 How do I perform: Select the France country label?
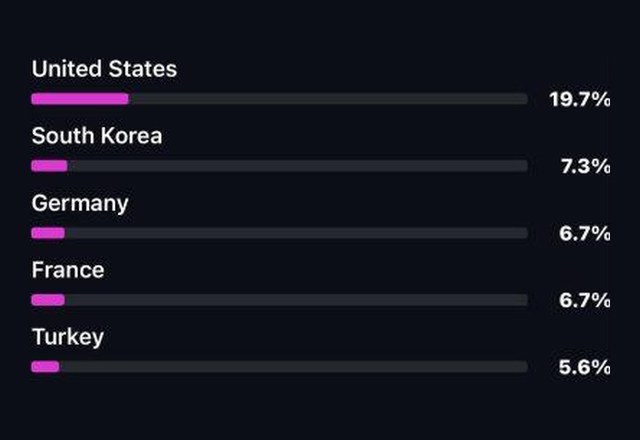coord(68,270)
